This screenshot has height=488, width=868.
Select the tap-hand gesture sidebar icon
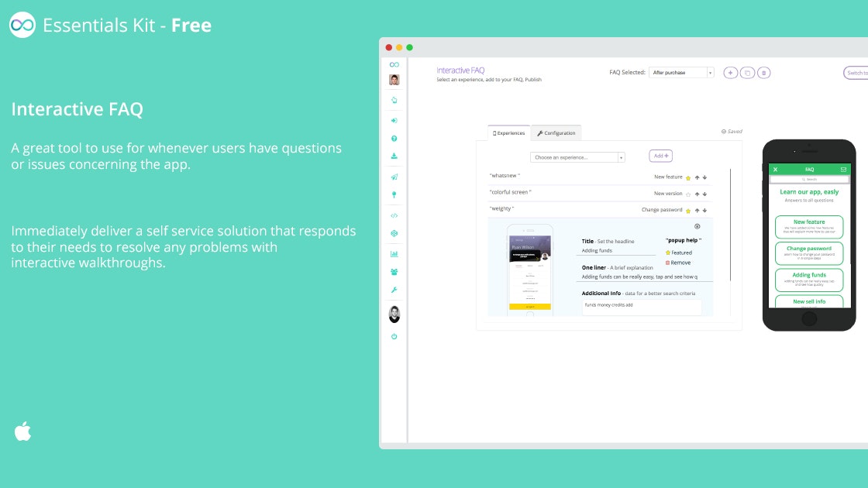[x=394, y=100]
